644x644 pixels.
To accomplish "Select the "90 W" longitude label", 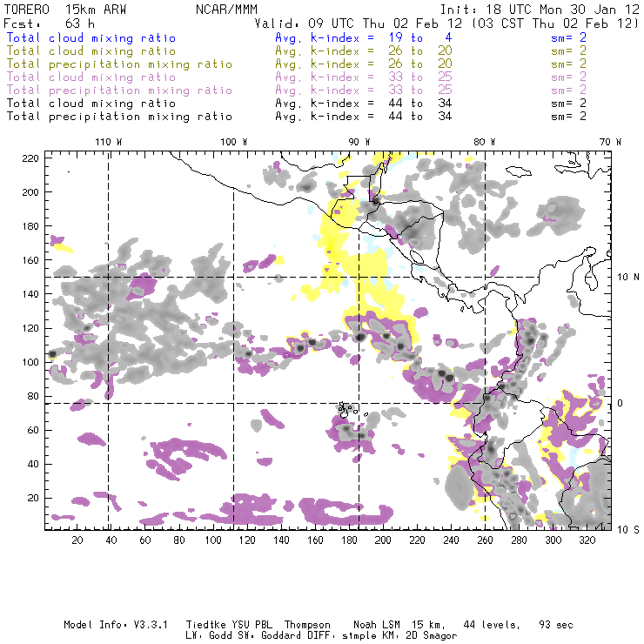I will click(359, 142).
